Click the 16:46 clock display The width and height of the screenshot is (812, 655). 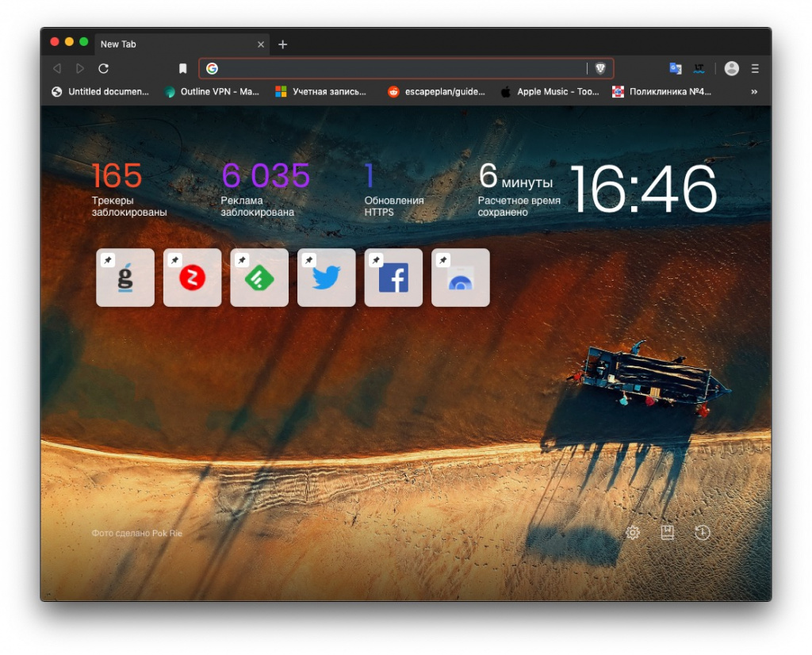(644, 189)
